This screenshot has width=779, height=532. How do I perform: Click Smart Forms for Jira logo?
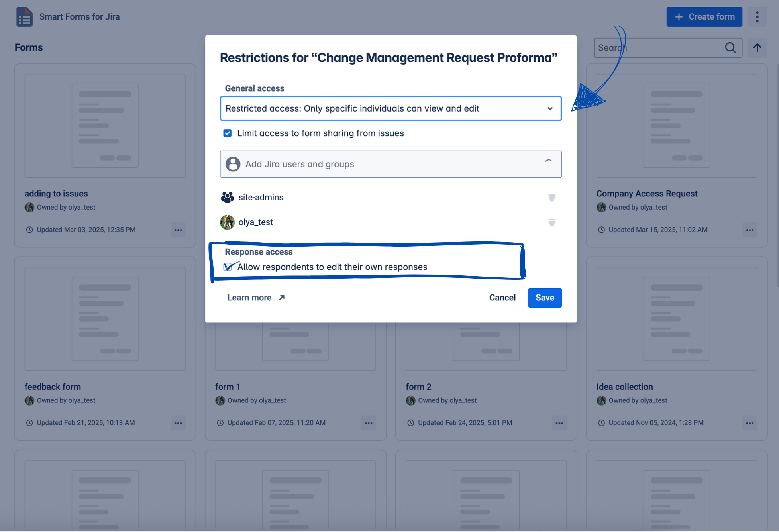click(x=24, y=17)
